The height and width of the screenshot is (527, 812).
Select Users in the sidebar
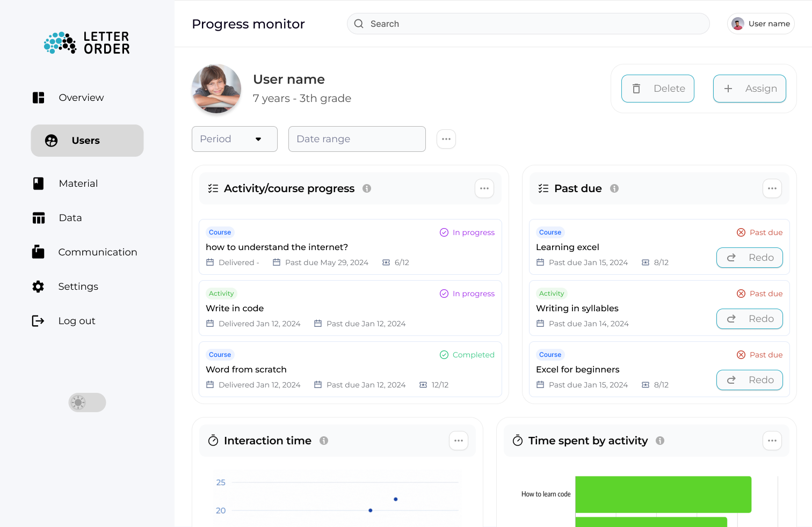point(86,140)
